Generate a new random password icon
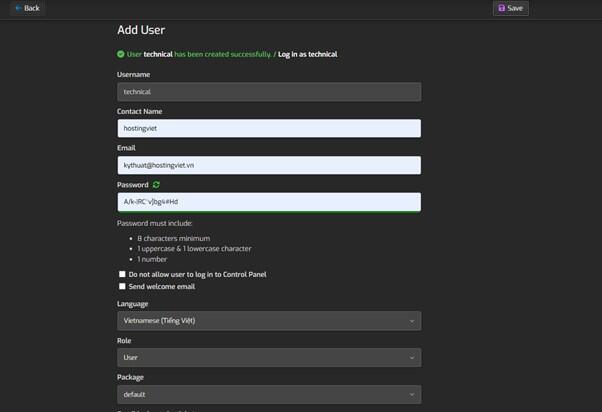The image size is (602, 412). point(156,185)
